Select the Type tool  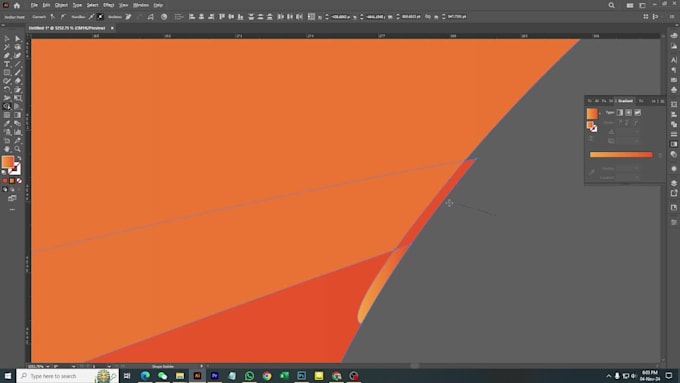pos(7,64)
